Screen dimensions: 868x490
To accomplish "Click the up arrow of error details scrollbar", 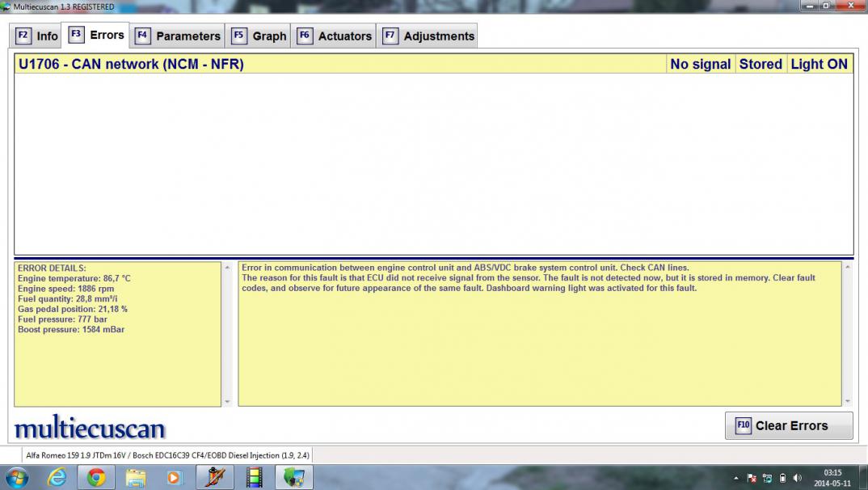I will click(227, 268).
